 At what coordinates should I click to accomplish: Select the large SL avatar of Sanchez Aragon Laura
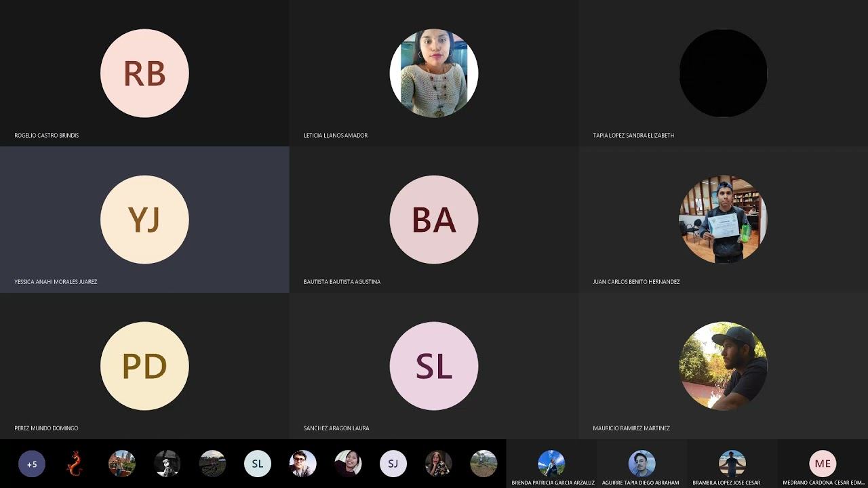(x=434, y=366)
